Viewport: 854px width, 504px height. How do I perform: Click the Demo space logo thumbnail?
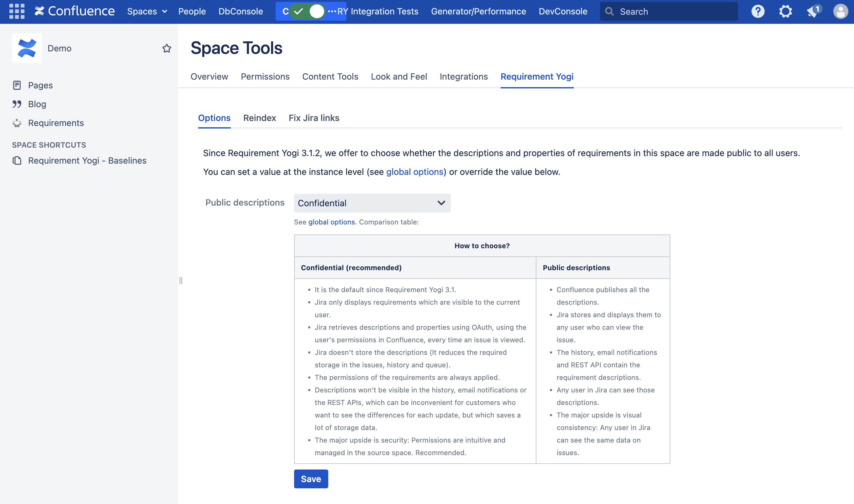click(x=27, y=48)
